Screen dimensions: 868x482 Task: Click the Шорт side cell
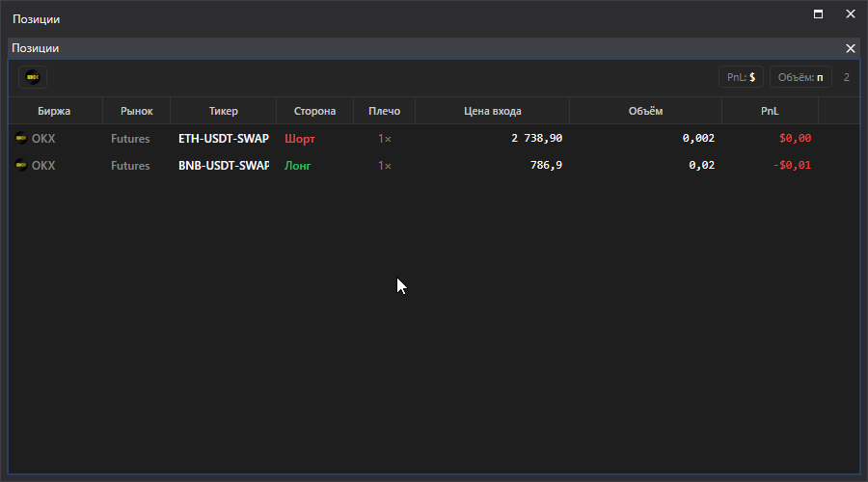(x=300, y=139)
